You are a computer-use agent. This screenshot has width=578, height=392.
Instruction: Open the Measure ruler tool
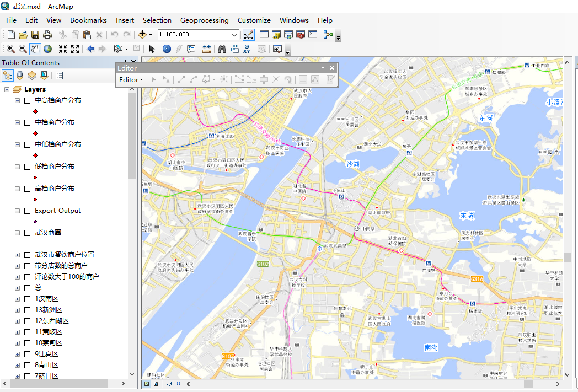coord(207,49)
